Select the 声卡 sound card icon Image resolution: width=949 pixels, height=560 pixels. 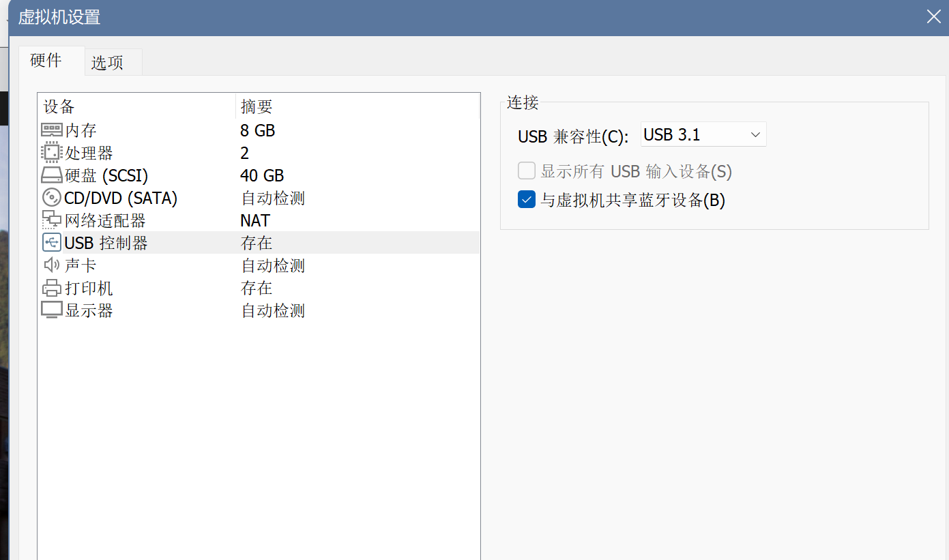coord(51,265)
